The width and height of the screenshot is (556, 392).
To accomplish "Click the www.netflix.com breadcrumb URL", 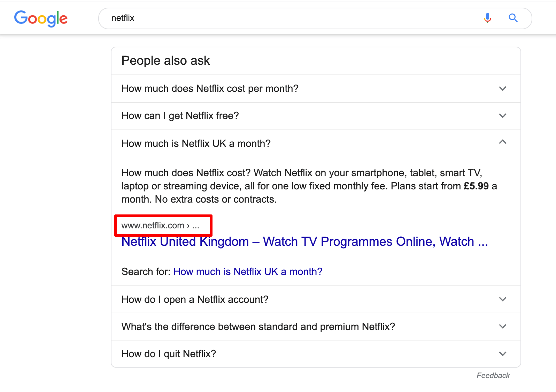I will 160,226.
